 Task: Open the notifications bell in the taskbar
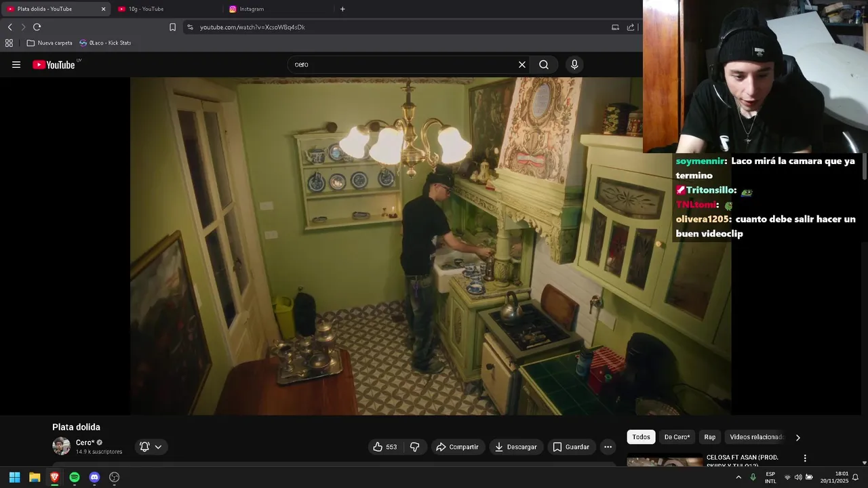tap(856, 477)
